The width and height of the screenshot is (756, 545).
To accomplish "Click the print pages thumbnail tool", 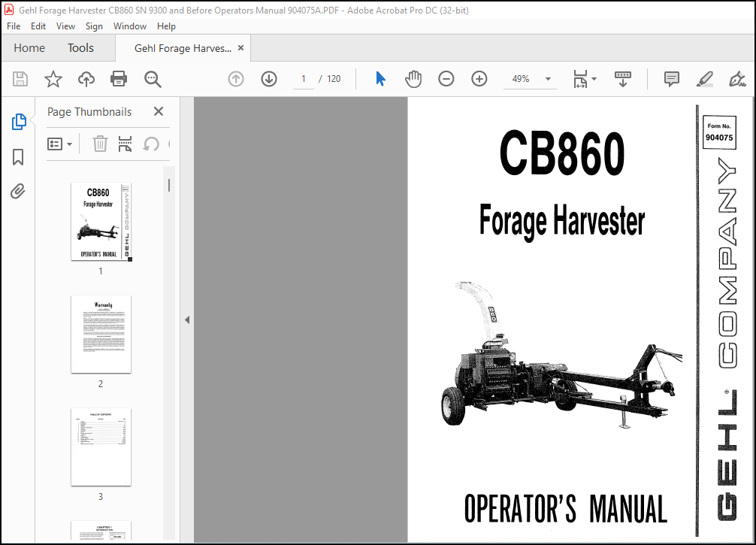I will tap(125, 144).
